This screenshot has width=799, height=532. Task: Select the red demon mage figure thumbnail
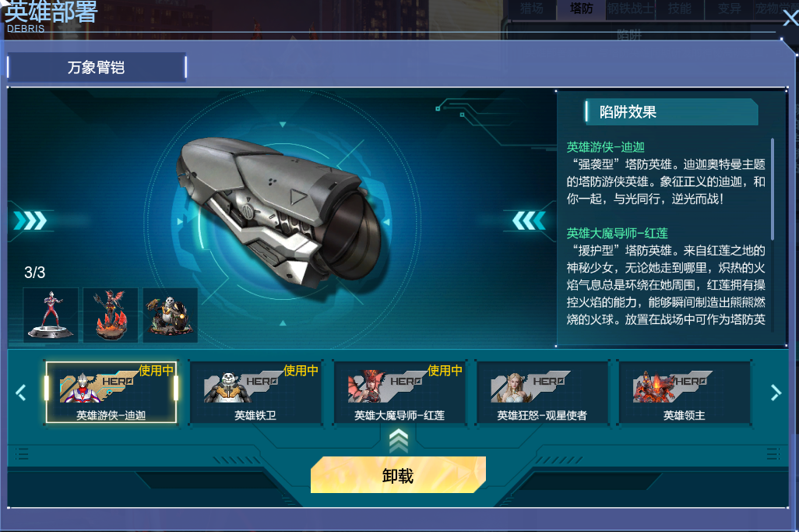point(111,315)
